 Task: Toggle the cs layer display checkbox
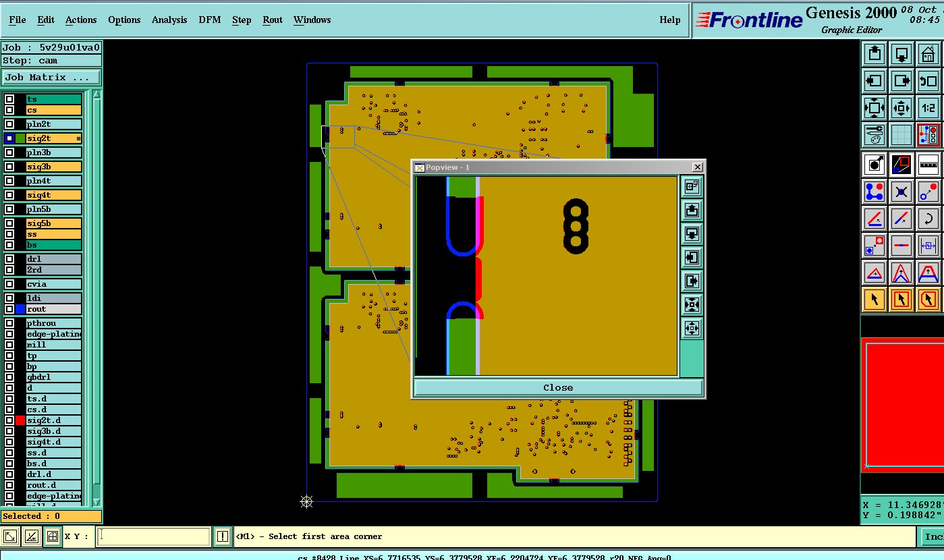point(9,110)
